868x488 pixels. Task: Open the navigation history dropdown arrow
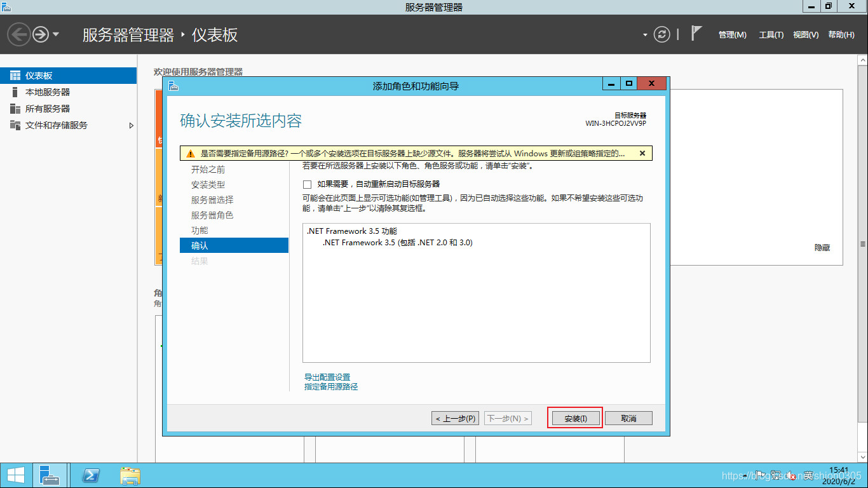click(56, 34)
